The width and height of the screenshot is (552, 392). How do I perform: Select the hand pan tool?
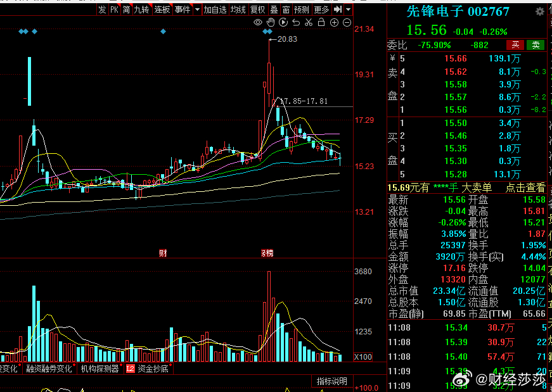(x=271, y=23)
